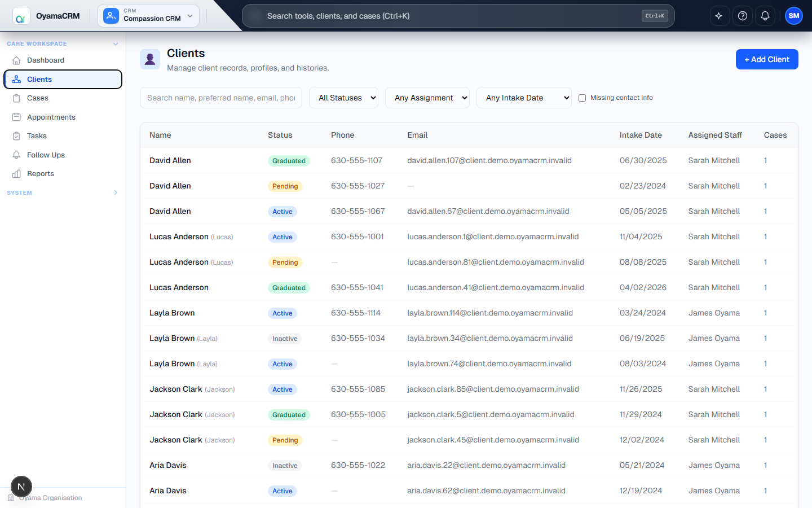The width and height of the screenshot is (812, 508).
Task: Open the Compassion CRM workspace switcher
Action: tap(148, 16)
